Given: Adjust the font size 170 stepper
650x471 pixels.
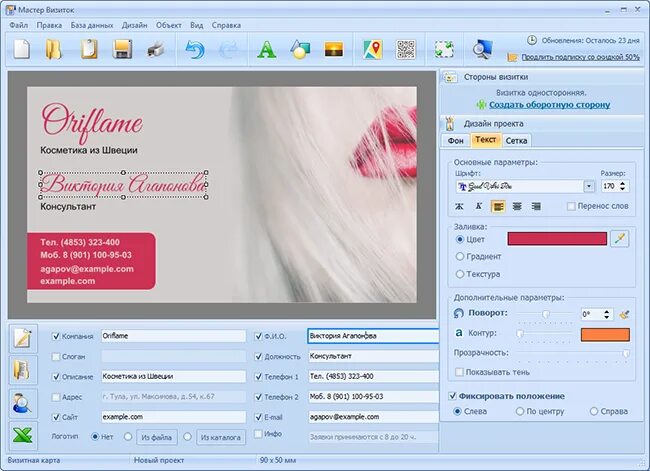Looking at the screenshot, I should click(622, 186).
